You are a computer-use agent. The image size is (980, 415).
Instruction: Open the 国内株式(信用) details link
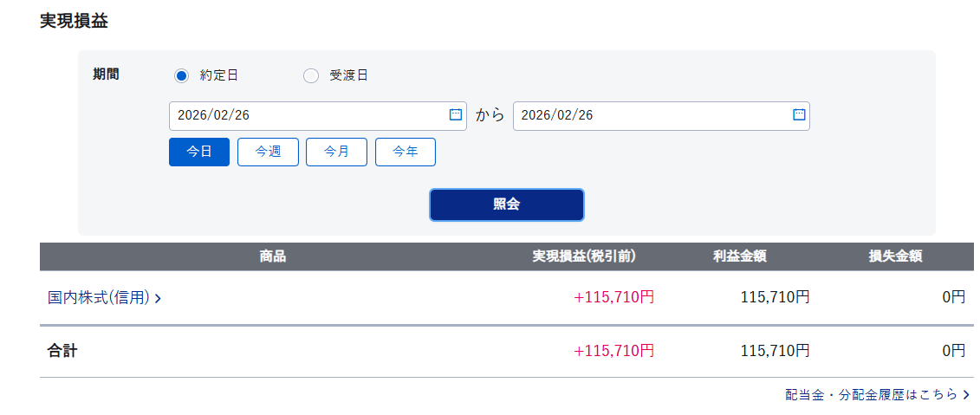[x=99, y=297]
